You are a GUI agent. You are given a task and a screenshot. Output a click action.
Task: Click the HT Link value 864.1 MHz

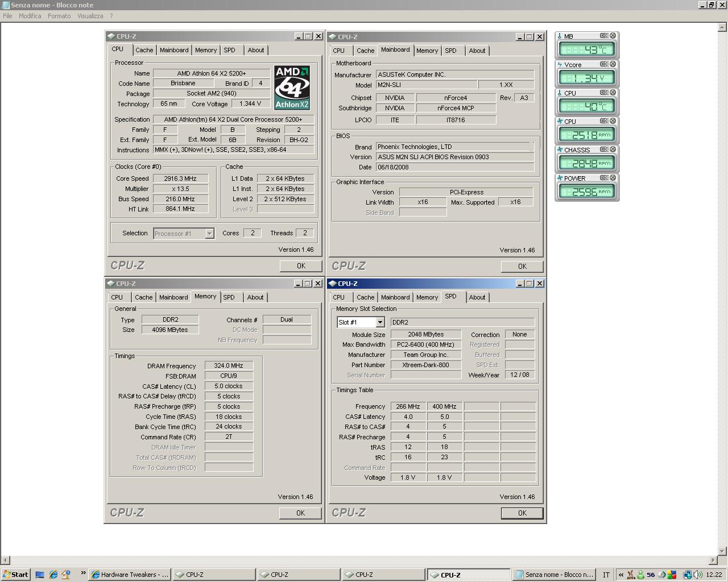click(180, 209)
